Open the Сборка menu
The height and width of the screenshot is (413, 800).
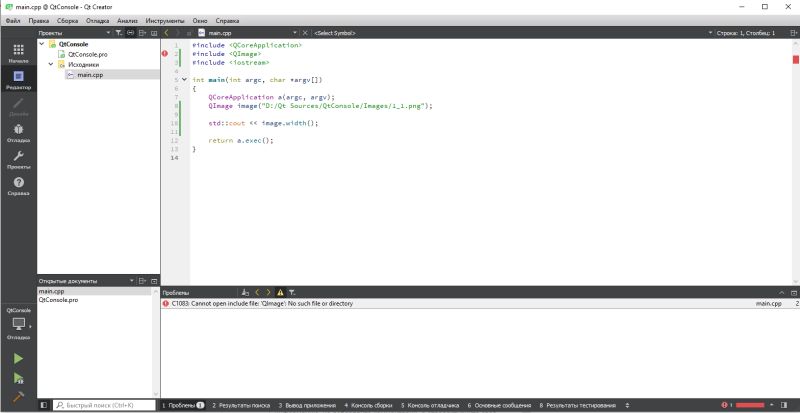click(x=67, y=21)
